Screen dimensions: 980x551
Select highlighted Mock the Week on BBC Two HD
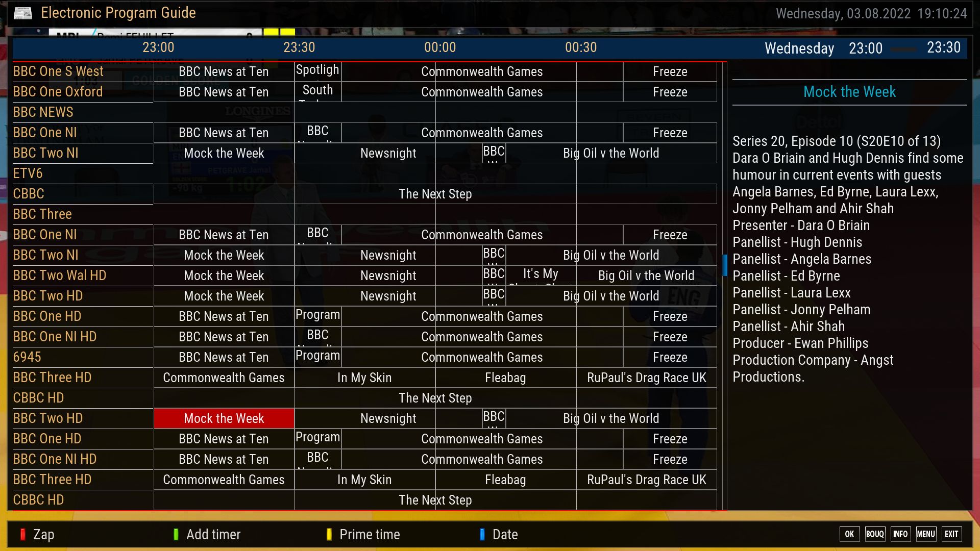click(224, 418)
